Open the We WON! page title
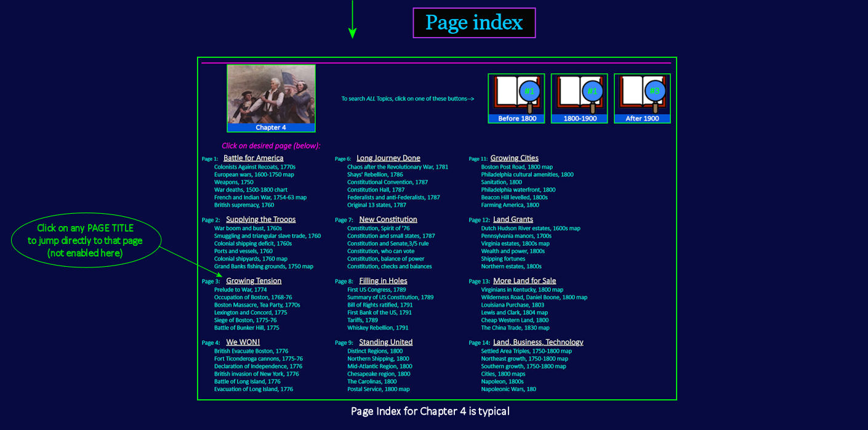 (243, 342)
